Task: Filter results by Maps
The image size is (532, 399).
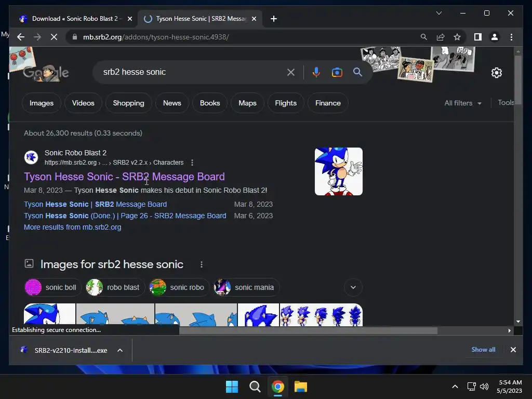Action: tap(247, 103)
